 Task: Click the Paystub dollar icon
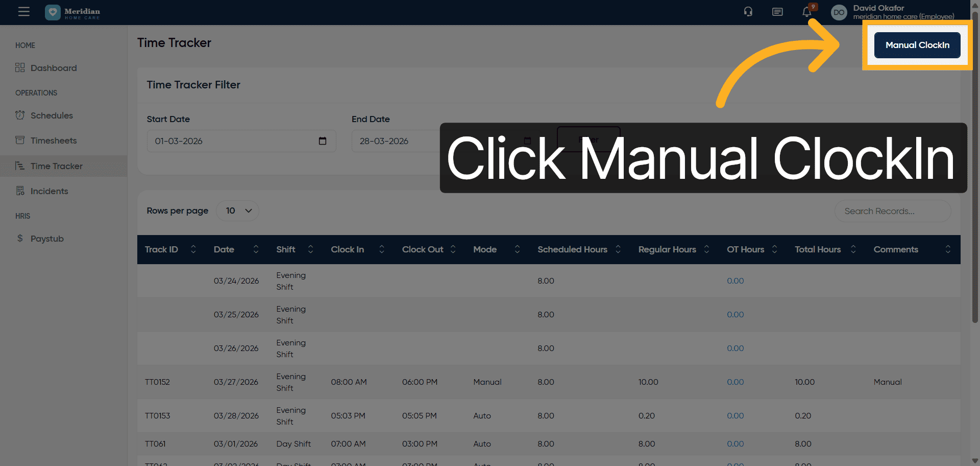(x=20, y=239)
